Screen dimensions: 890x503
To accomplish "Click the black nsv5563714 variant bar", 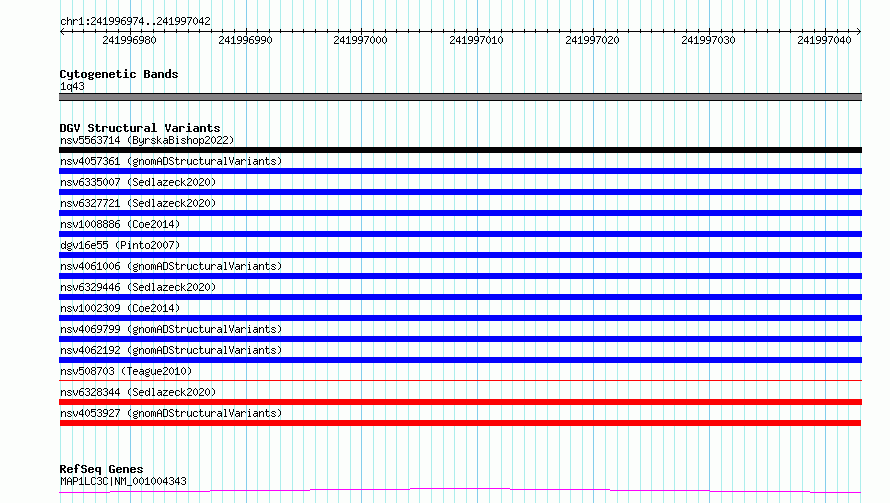I will (x=460, y=150).
